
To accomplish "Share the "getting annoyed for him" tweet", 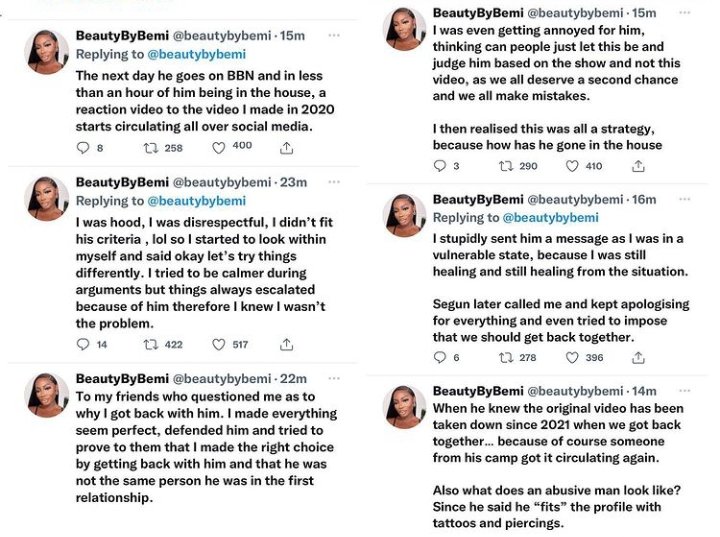I will point(645,166).
